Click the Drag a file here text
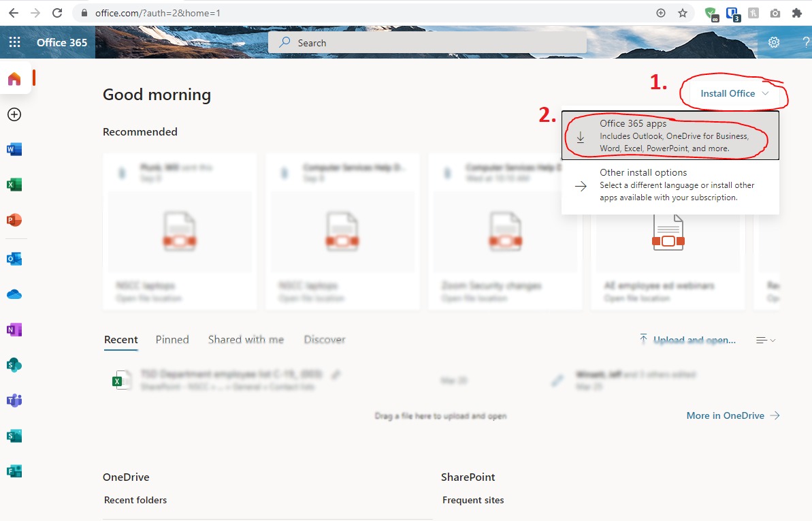This screenshot has width=812, height=521. pyautogui.click(x=440, y=415)
